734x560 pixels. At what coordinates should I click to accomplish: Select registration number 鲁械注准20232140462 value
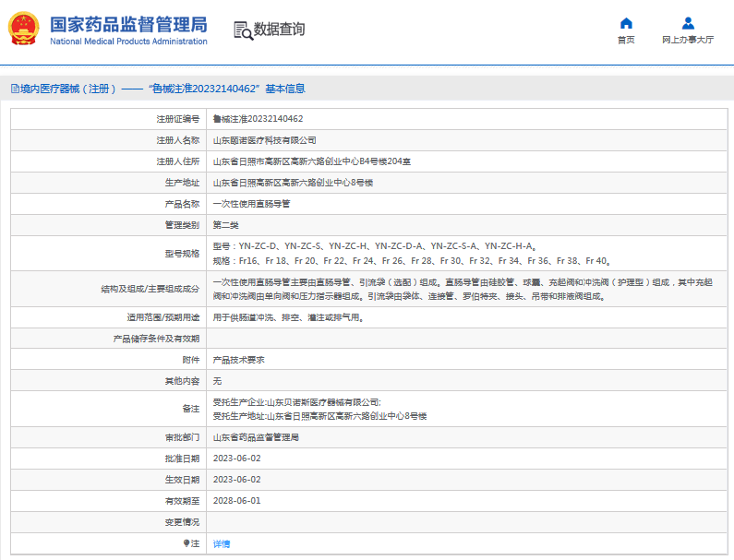point(258,119)
